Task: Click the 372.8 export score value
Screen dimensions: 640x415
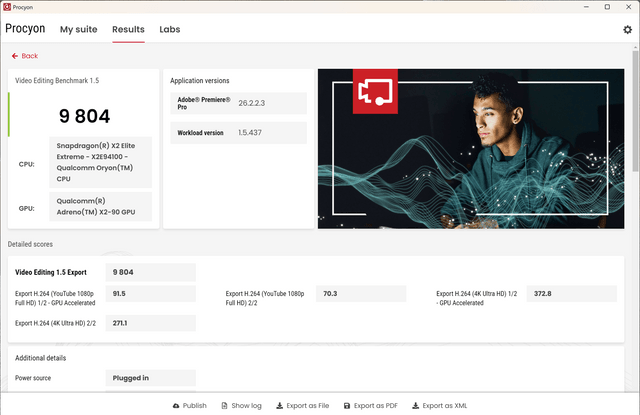Action: [x=571, y=294]
